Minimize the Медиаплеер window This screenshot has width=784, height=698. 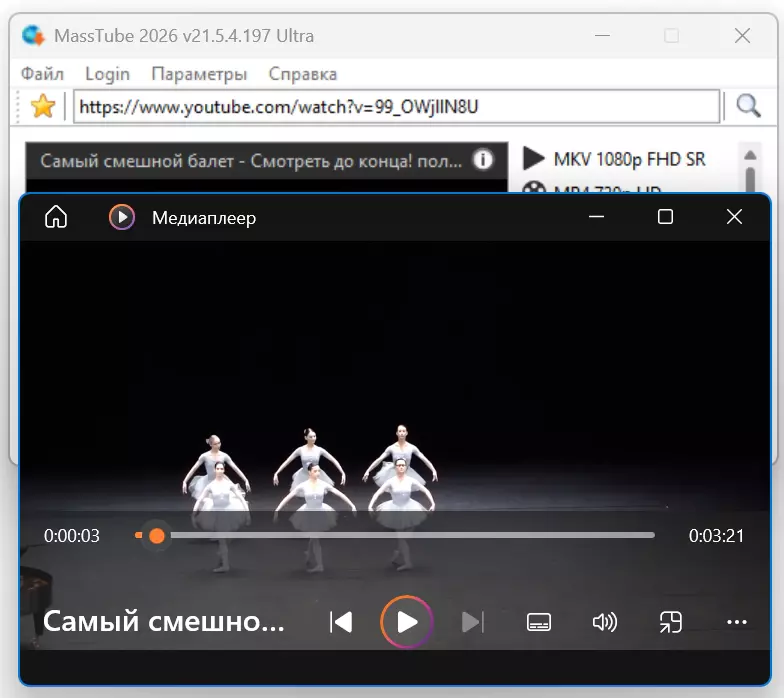pos(596,216)
